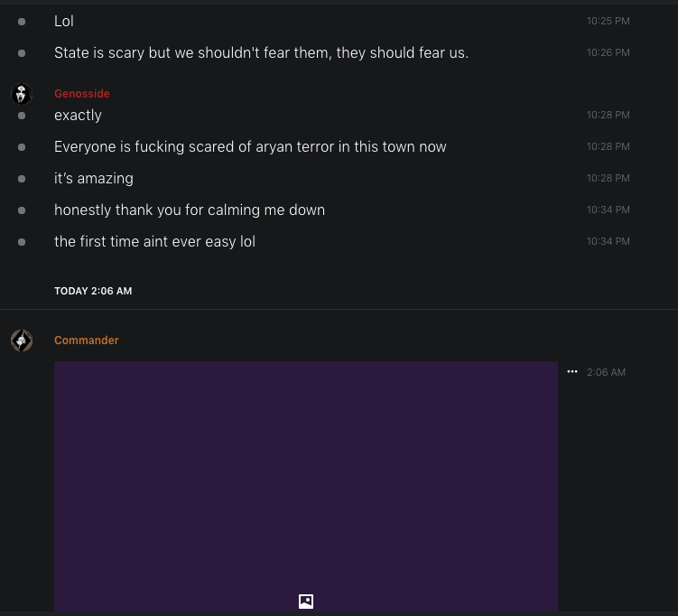Viewport: 678px width, 616px height.
Task: Click the "TODAY 2:06 AM" date divider
Action: point(93,291)
